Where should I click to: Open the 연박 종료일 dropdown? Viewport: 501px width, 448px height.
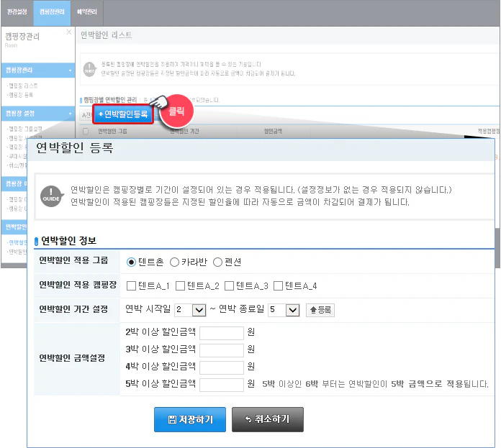(284, 310)
